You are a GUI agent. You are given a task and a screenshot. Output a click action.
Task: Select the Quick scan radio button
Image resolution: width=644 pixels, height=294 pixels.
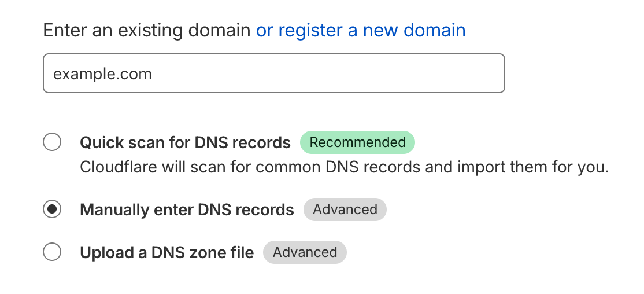point(52,142)
